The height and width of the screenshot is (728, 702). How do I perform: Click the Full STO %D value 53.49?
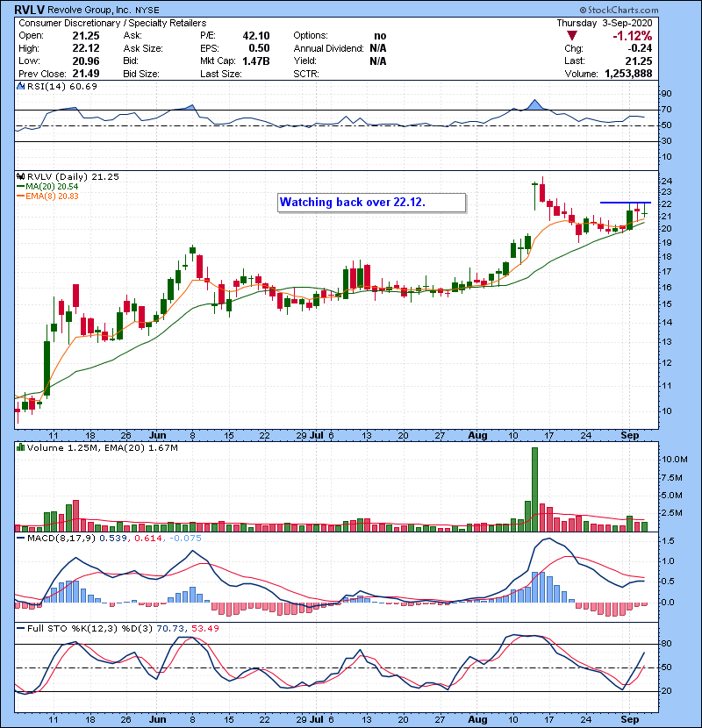point(204,628)
